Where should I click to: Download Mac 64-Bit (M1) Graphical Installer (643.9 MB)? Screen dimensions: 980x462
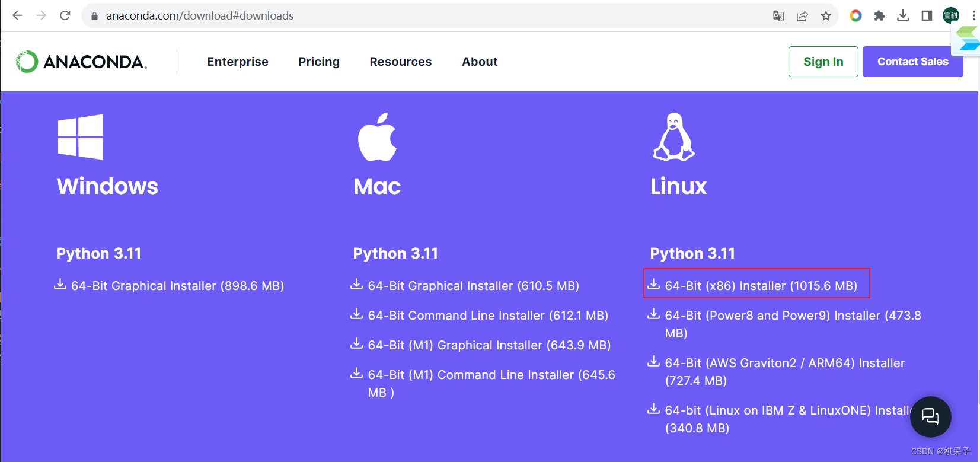coord(489,345)
